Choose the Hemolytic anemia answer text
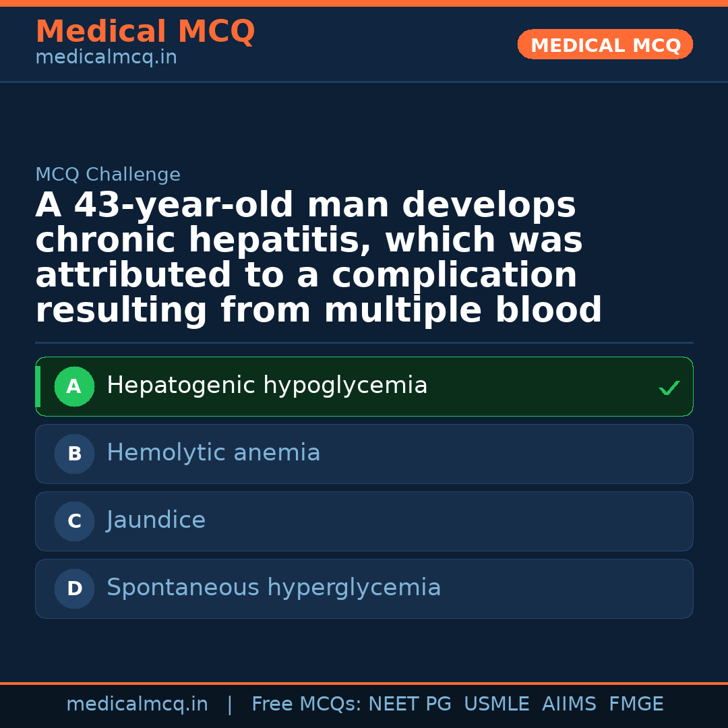 click(213, 453)
